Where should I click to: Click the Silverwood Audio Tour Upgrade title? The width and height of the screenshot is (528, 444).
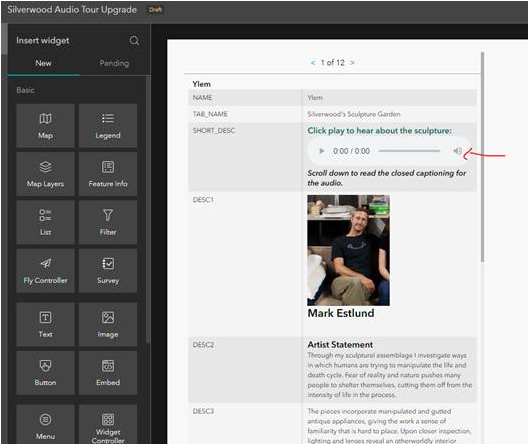[72, 9]
